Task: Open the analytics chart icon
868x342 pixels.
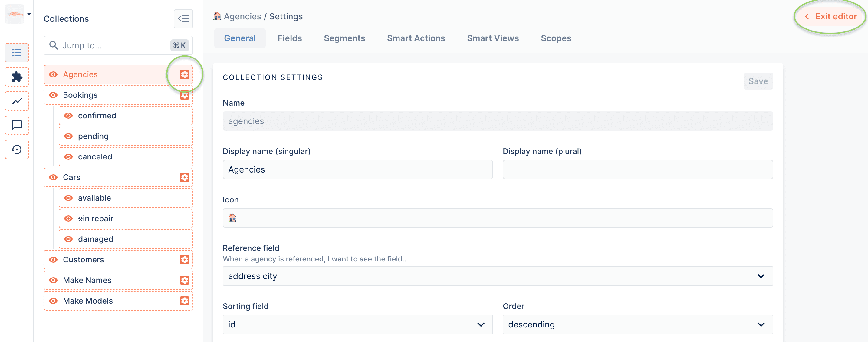Action: [17, 101]
